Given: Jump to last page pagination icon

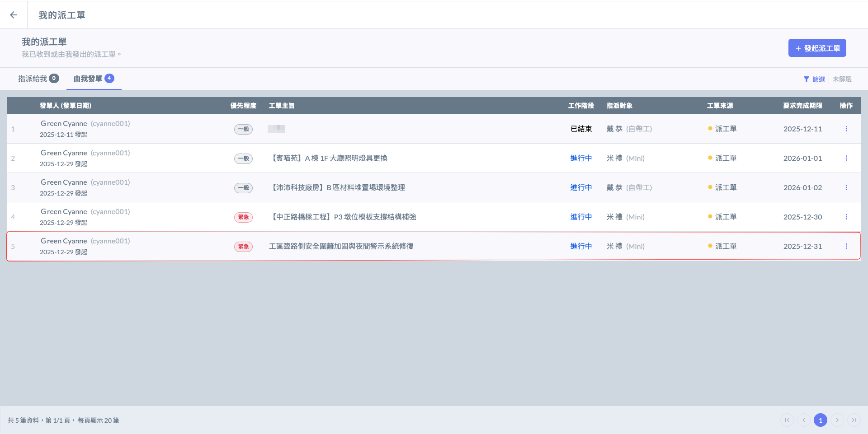Looking at the screenshot, I should click(854, 420).
